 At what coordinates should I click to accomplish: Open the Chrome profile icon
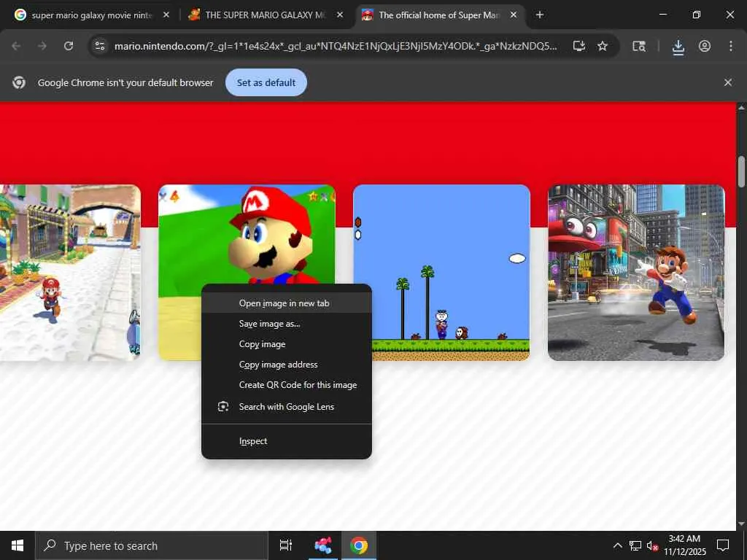[x=705, y=46]
